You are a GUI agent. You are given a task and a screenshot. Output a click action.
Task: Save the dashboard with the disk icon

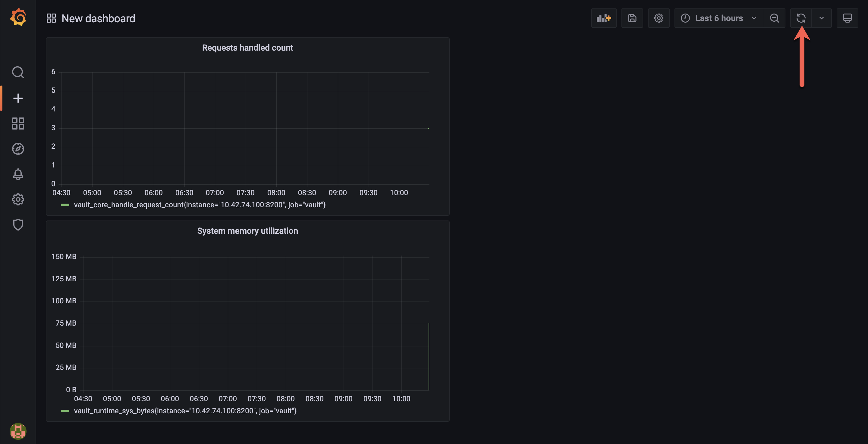632,18
